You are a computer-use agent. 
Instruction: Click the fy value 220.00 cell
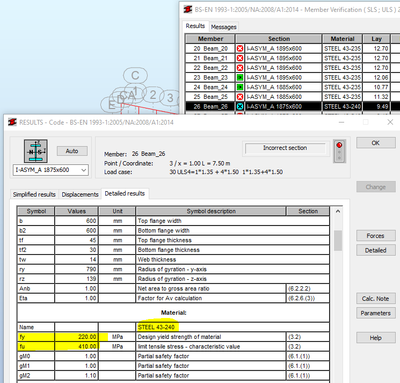pyautogui.click(x=77, y=337)
